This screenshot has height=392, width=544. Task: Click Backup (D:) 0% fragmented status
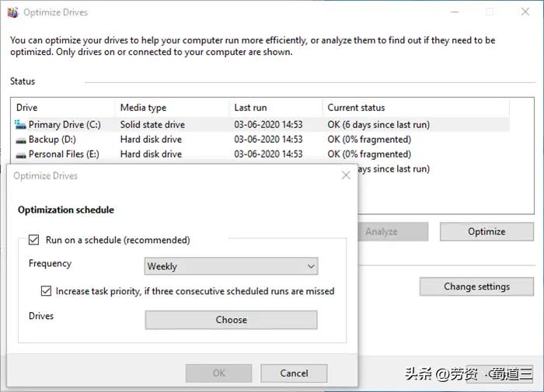click(369, 139)
